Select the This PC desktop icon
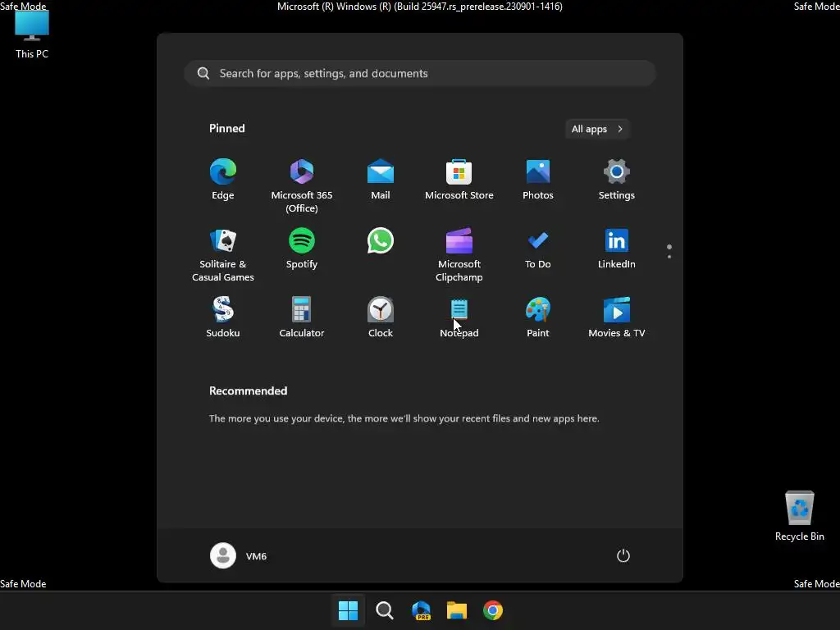The image size is (840, 630). pyautogui.click(x=32, y=34)
